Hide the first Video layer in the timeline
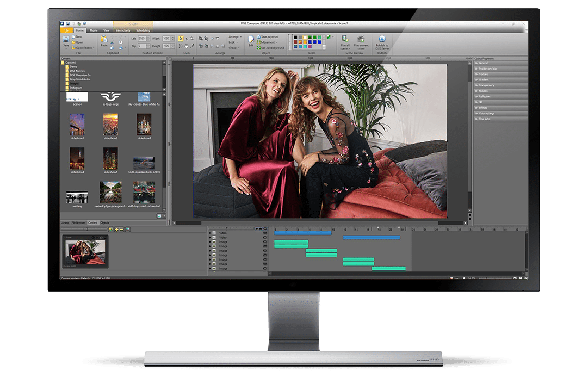 click(x=265, y=233)
